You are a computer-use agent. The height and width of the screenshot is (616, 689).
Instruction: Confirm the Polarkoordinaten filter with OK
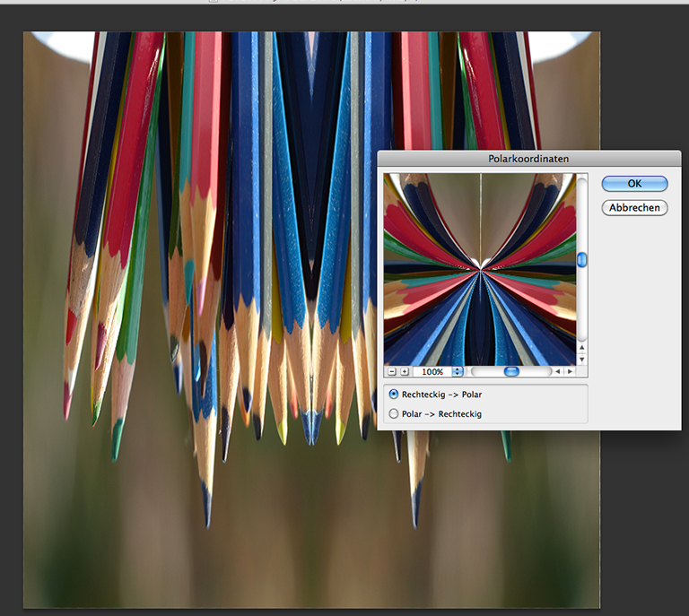(x=634, y=184)
